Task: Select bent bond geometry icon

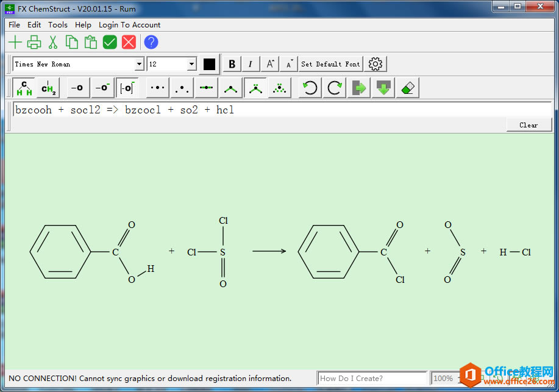Action: pyautogui.click(x=230, y=88)
